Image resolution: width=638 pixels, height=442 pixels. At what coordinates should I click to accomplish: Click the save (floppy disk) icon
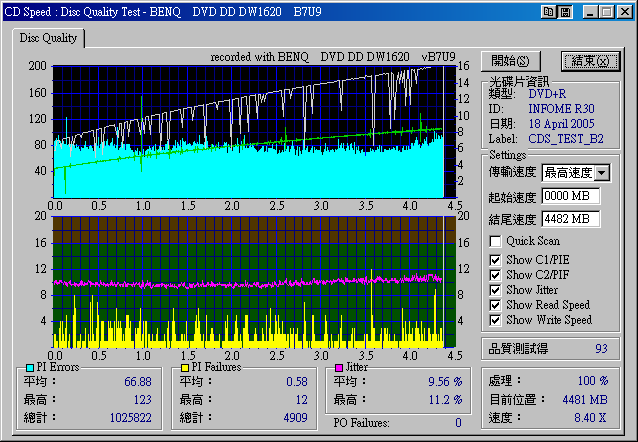tap(565, 11)
